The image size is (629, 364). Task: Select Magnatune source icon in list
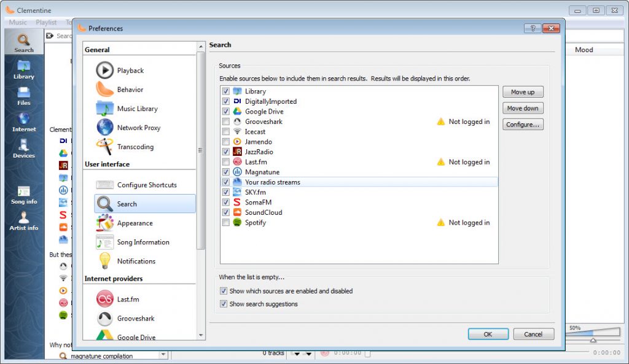(237, 172)
